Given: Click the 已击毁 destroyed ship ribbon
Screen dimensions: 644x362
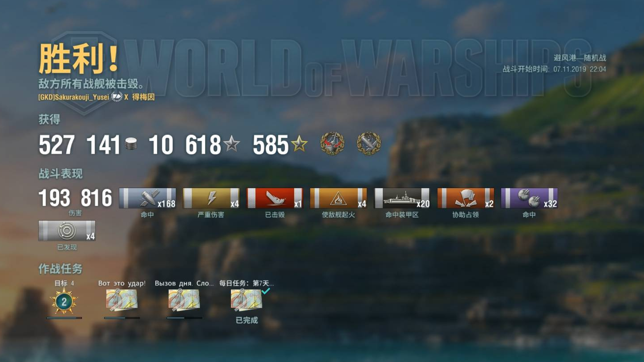Looking at the screenshot, I should [275, 198].
